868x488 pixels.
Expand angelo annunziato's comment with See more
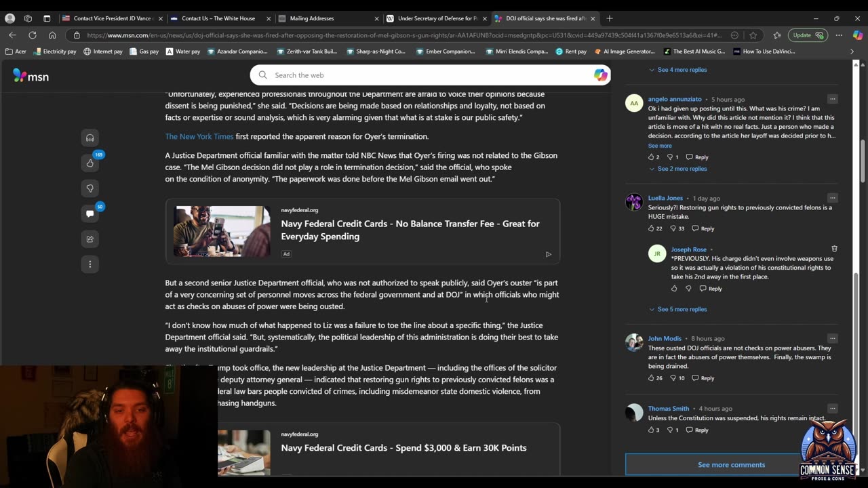pyautogui.click(x=660, y=146)
